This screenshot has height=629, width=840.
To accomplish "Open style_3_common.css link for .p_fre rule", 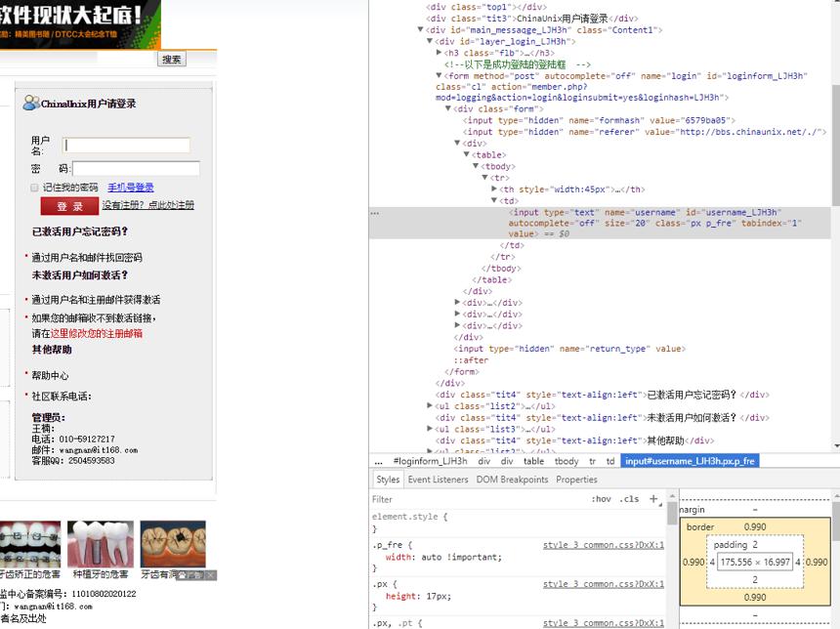I will pos(604,545).
